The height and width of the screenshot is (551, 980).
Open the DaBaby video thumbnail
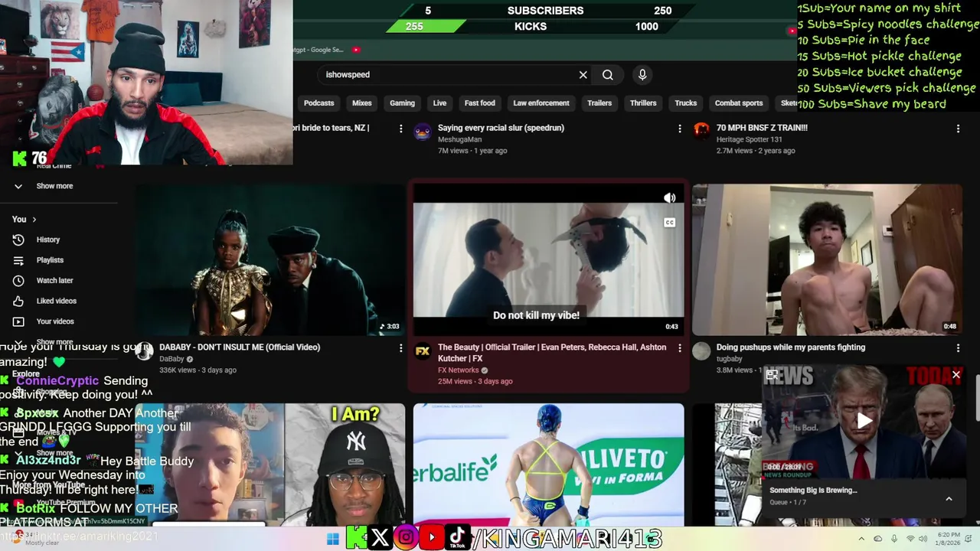coord(270,259)
